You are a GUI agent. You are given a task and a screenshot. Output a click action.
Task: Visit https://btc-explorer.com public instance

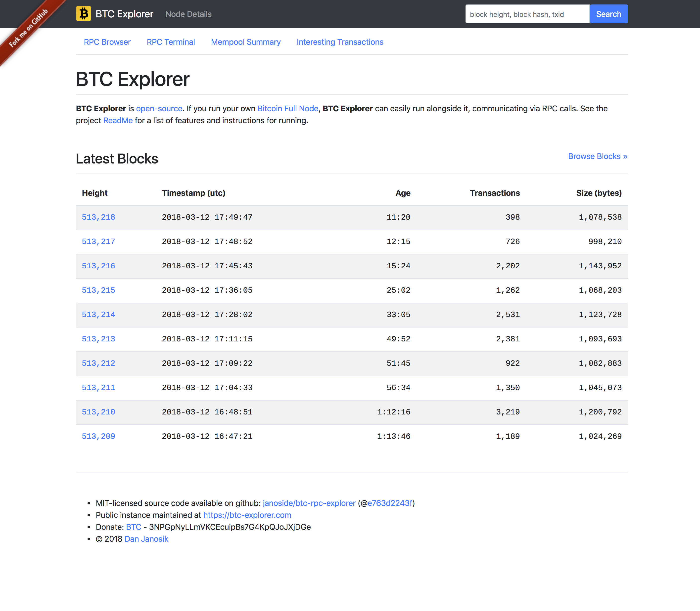[247, 515]
